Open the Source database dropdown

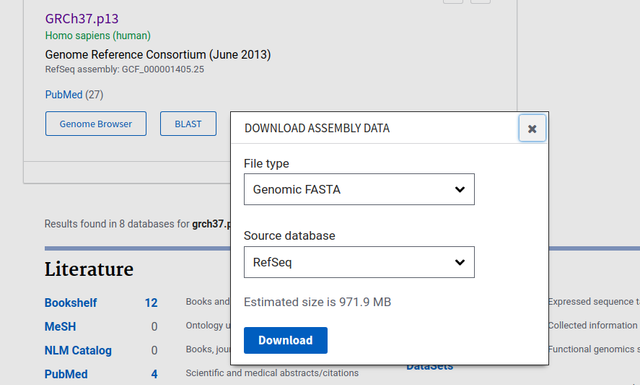click(359, 262)
